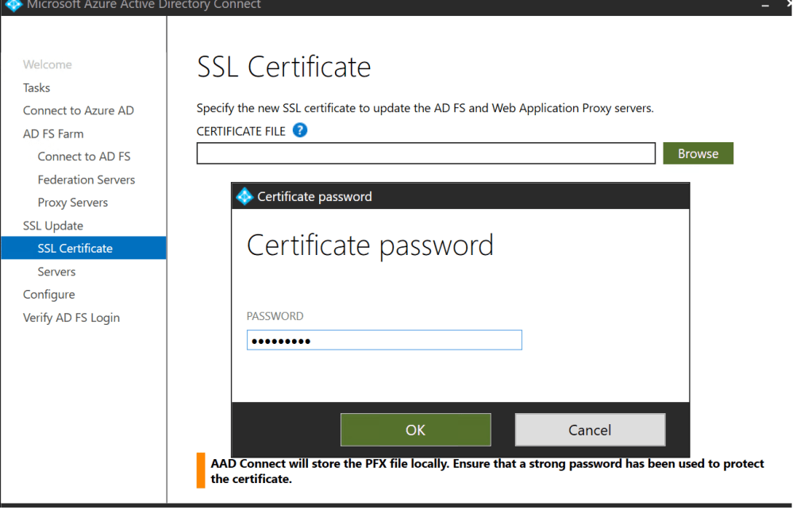Screen dimensions: 812x510
Task: Select Welcome in the navigation sidebar
Action: point(48,64)
